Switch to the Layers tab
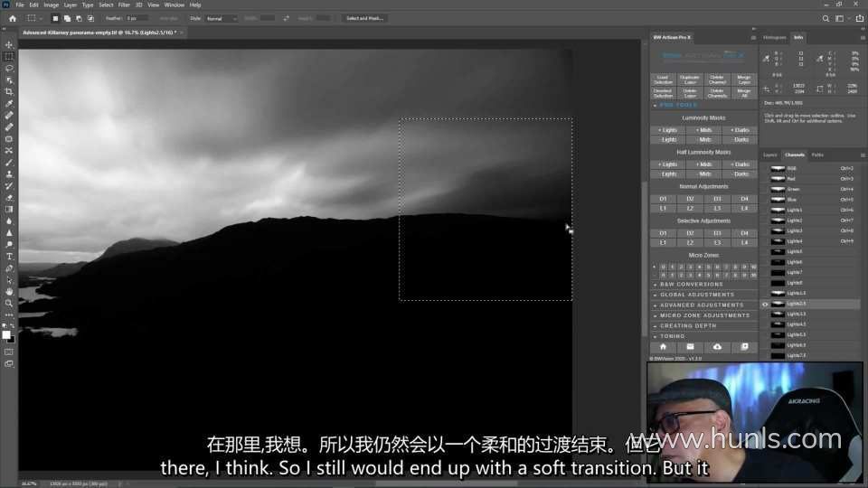 (770, 155)
